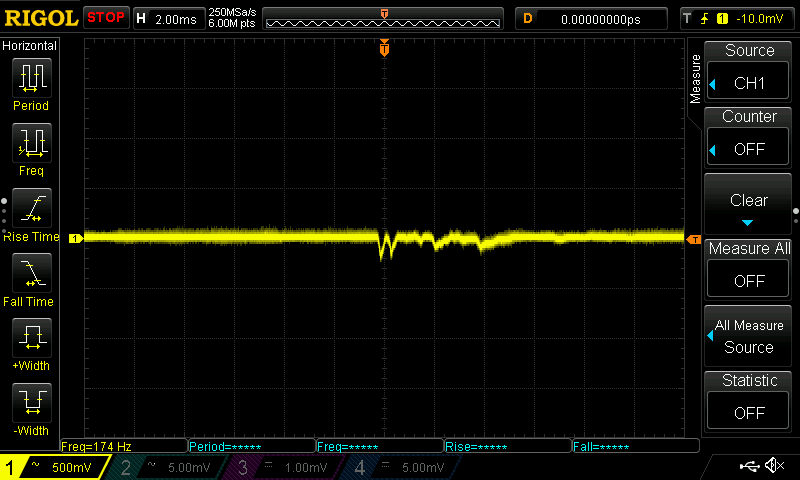Open the Source CH1 selector
This screenshot has height=480, width=800.
[x=748, y=83]
